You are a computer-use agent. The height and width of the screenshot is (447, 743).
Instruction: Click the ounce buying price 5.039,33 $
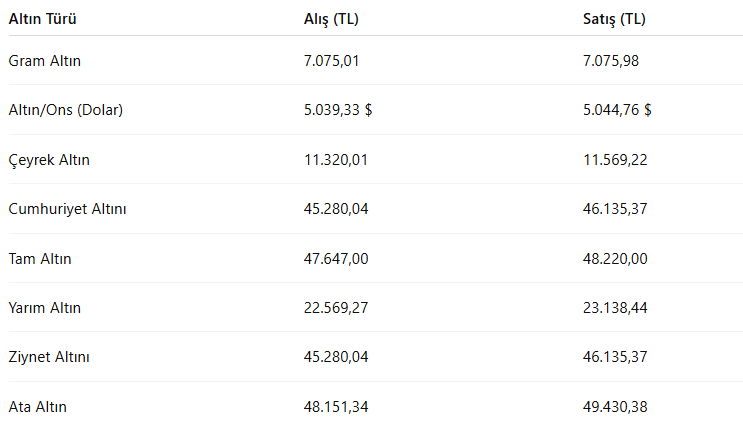[x=338, y=110]
